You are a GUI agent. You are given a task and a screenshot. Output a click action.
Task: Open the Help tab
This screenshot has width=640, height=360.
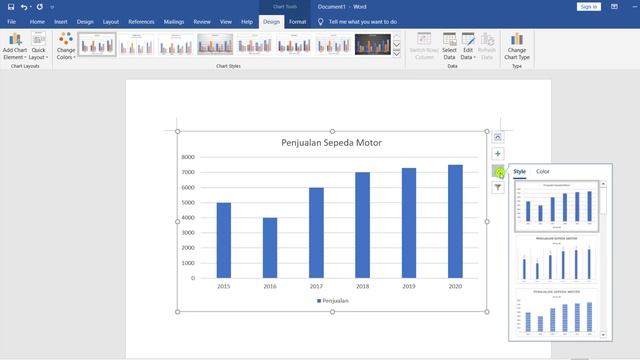(247, 22)
